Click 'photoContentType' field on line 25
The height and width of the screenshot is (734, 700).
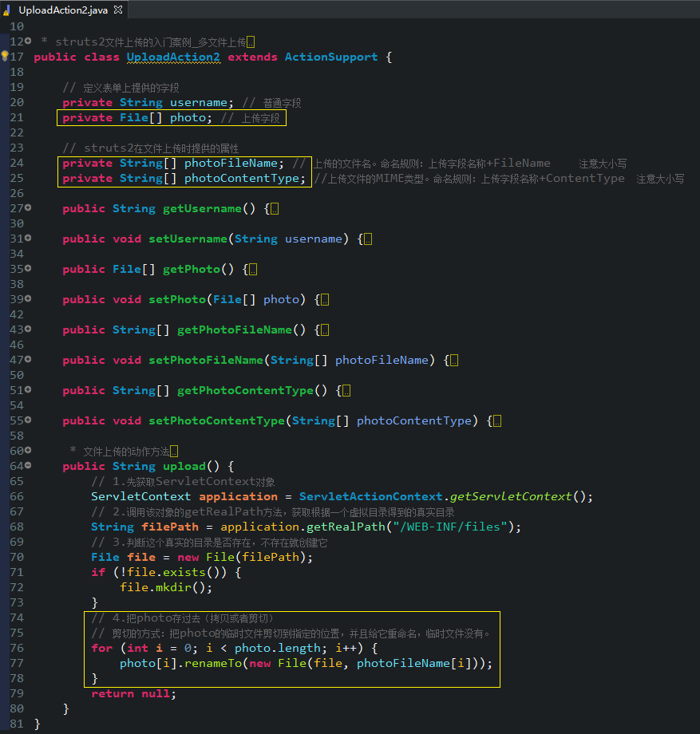(242, 179)
